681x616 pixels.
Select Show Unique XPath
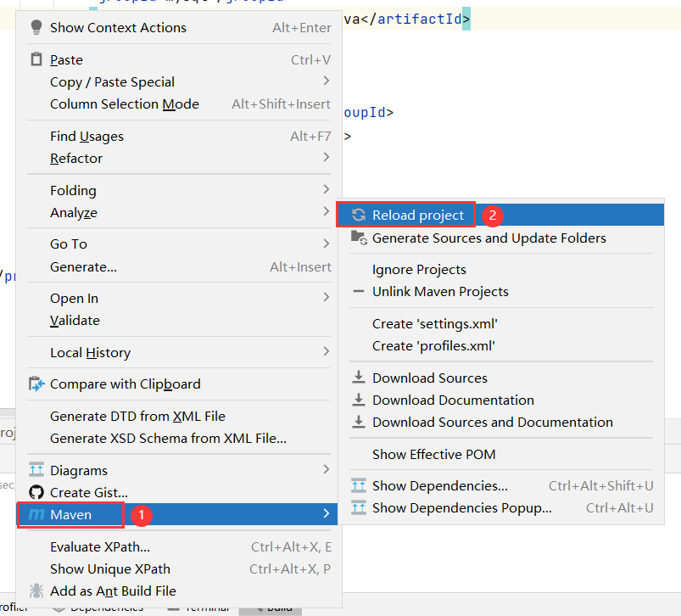(179, 568)
